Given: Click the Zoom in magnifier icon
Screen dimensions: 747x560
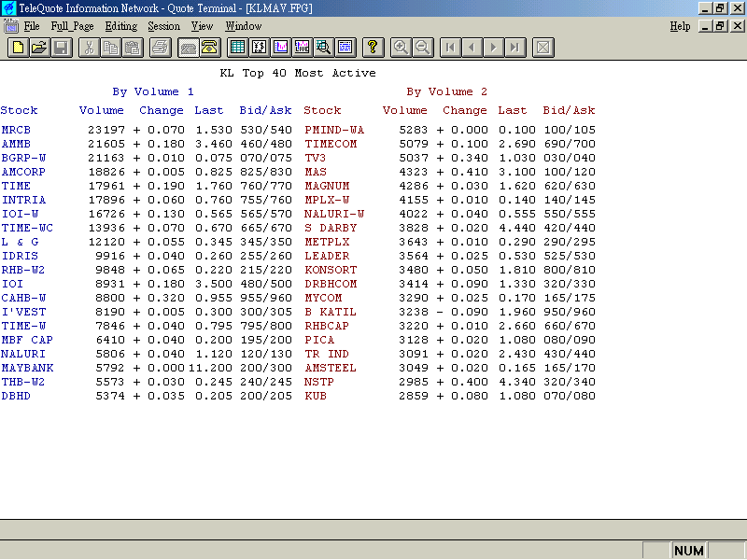Looking at the screenshot, I should 401,48.
